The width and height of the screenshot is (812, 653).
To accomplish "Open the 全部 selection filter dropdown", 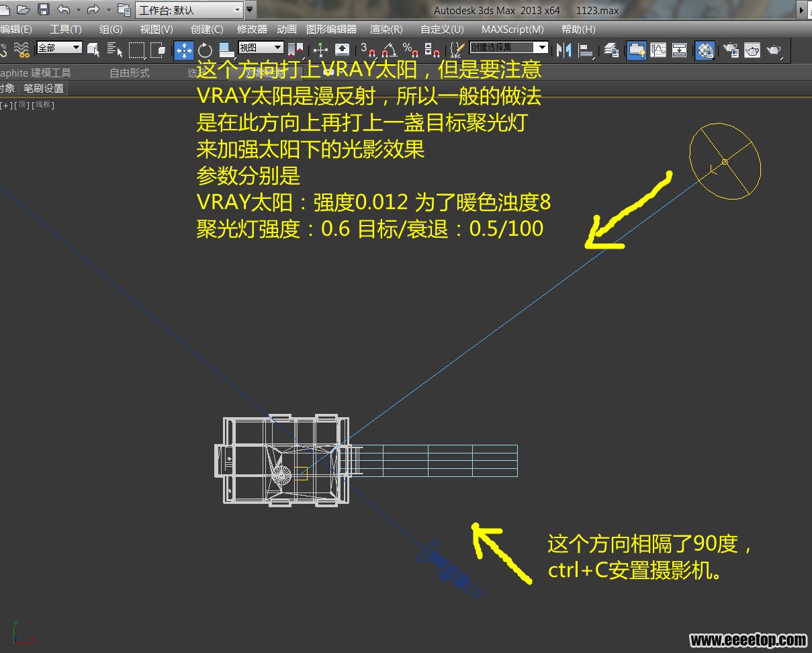I will [59, 48].
